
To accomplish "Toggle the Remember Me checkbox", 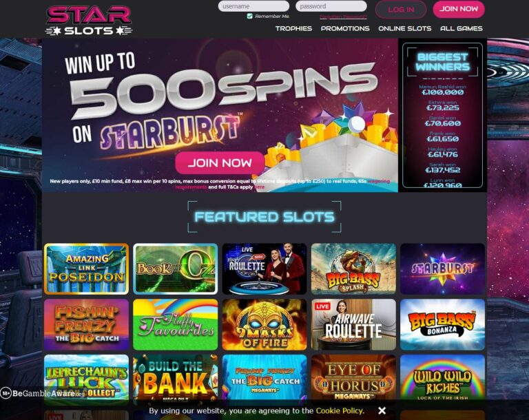I will click(x=249, y=16).
